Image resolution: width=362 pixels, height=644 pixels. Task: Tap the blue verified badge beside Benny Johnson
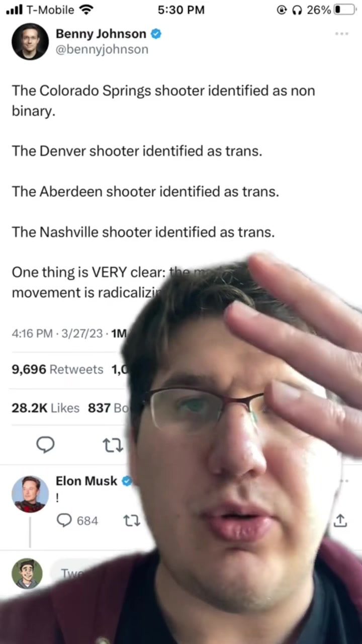pos(156,34)
